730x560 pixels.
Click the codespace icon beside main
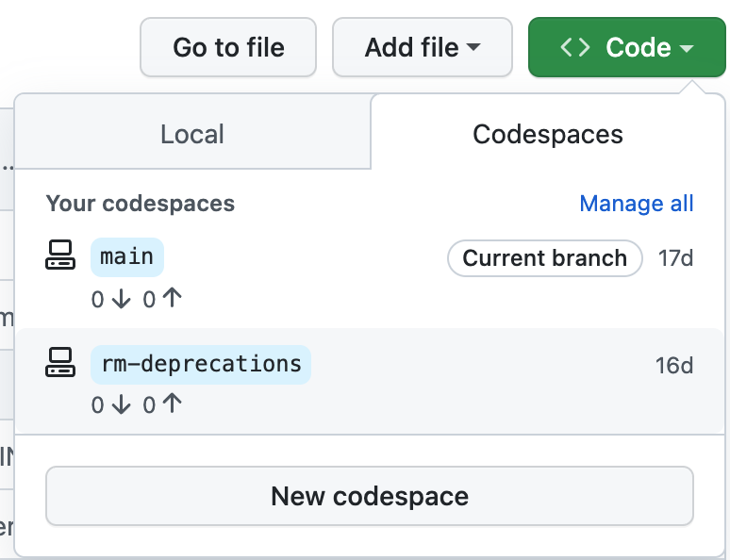click(x=60, y=255)
